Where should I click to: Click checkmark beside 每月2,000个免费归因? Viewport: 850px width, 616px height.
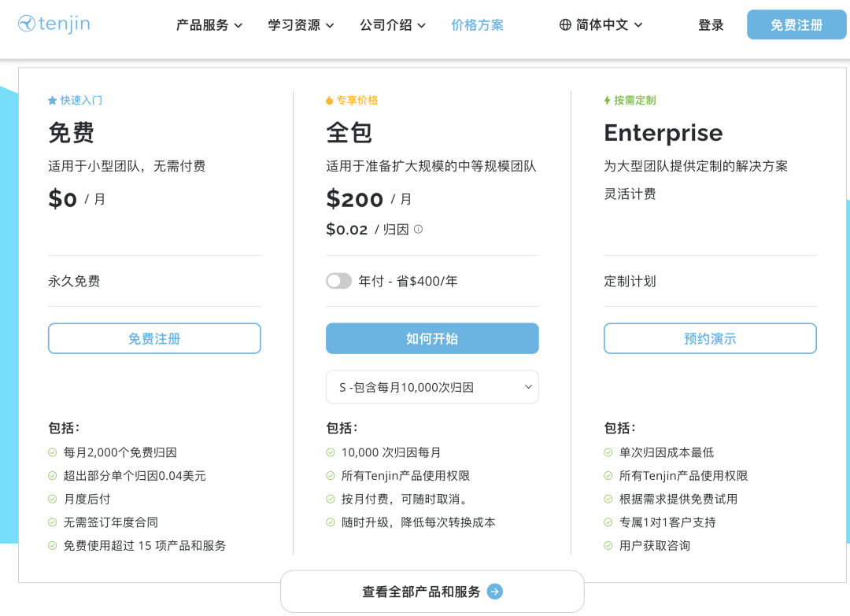click(53, 452)
